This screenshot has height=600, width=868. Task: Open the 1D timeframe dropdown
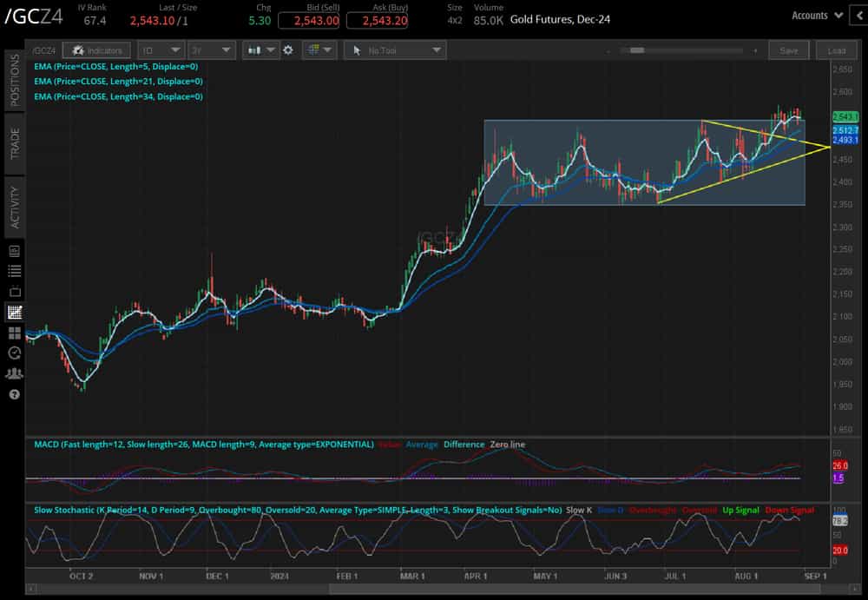[x=161, y=50]
